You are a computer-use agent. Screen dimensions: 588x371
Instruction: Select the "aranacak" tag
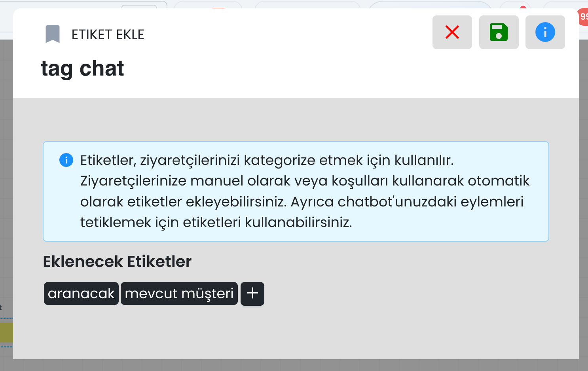click(x=81, y=293)
